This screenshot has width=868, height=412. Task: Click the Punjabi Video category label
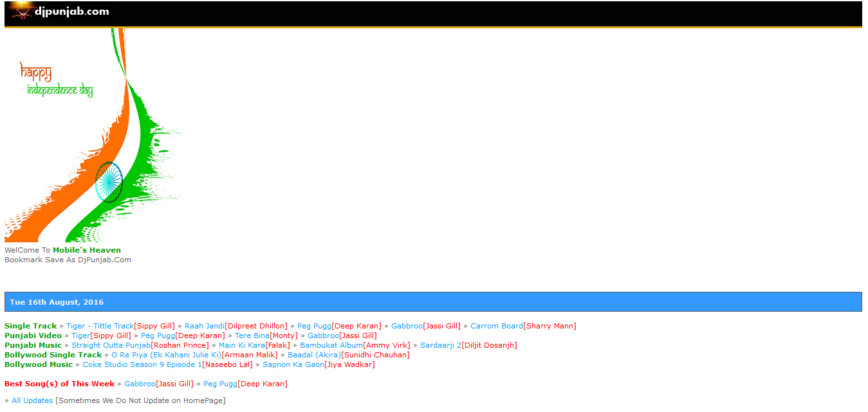pos(33,336)
